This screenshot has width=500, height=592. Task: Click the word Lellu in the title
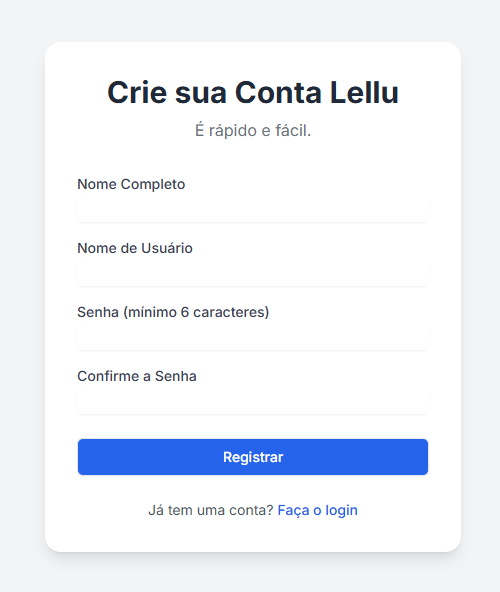[364, 92]
